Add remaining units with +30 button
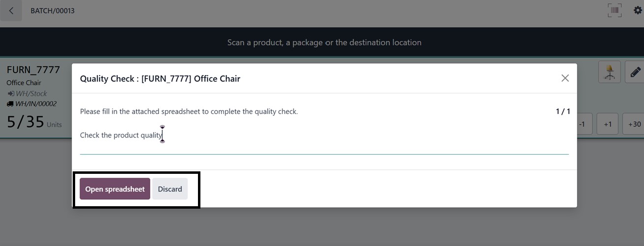This screenshot has height=246, width=644. click(634, 124)
